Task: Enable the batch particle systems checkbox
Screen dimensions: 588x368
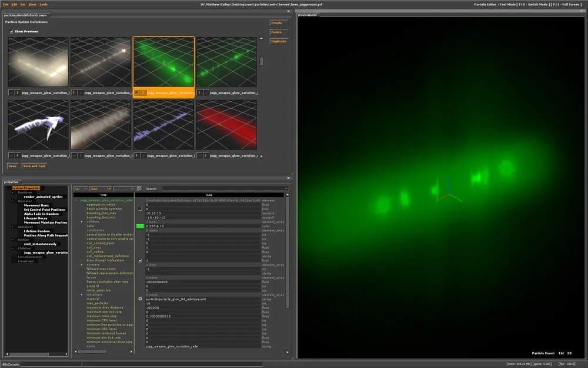Action: (x=140, y=209)
